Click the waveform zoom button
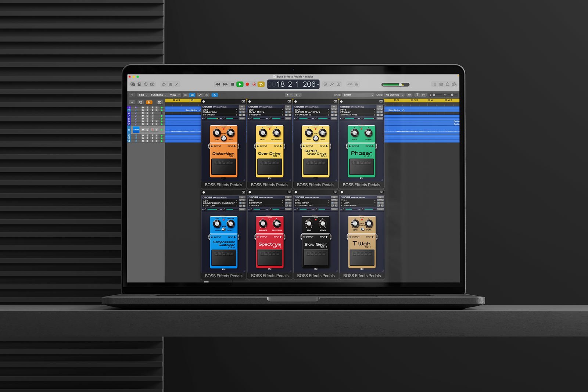Image resolution: width=588 pixels, height=392 pixels. point(409,95)
